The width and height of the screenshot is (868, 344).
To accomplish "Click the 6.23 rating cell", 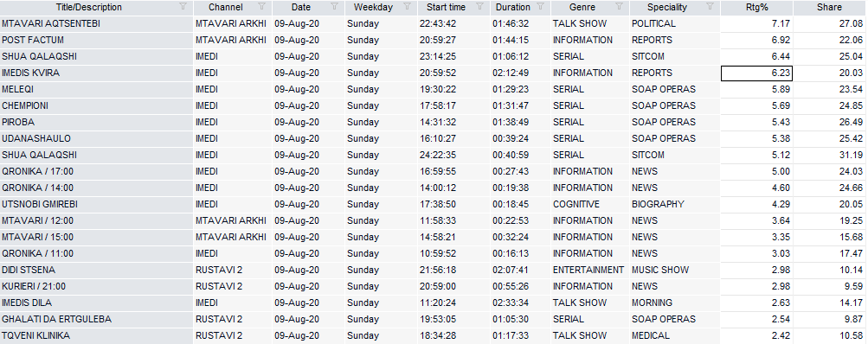I will [756, 73].
